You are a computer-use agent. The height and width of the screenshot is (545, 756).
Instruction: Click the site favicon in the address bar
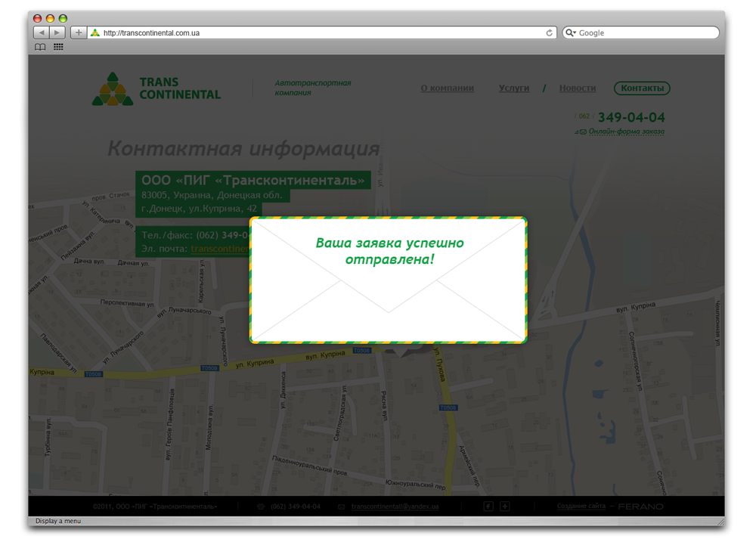coord(95,33)
